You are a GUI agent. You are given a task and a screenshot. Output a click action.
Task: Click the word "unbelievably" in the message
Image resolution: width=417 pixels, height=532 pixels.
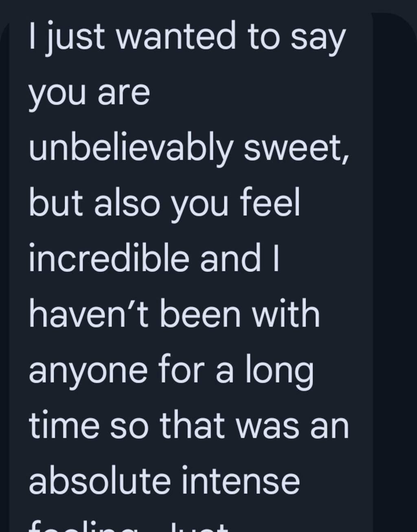pyautogui.click(x=130, y=148)
